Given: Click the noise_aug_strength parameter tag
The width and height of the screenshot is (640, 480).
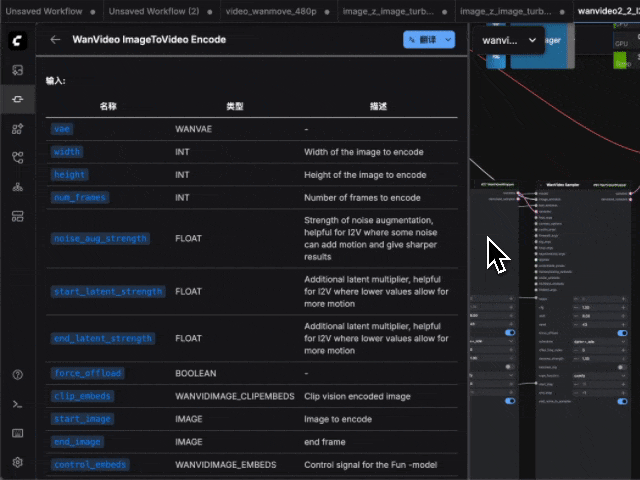Looking at the screenshot, I should pos(100,238).
